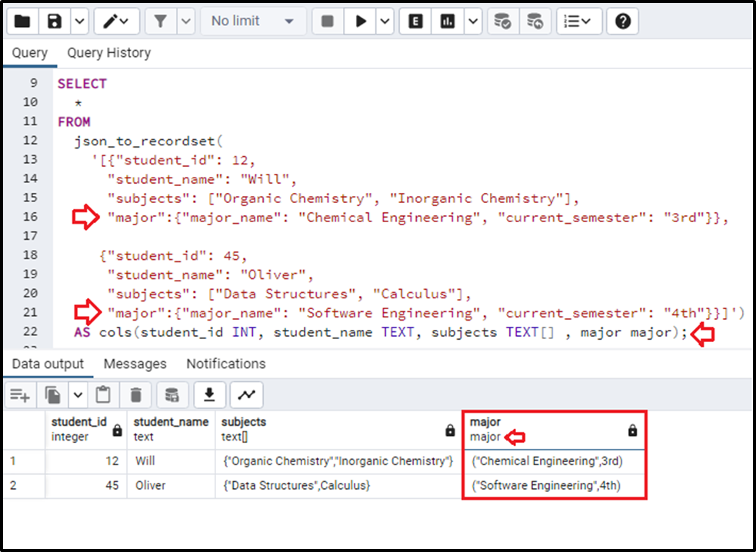The height and width of the screenshot is (552, 756).
Task: Open the No limit row dropdown
Action: (253, 21)
